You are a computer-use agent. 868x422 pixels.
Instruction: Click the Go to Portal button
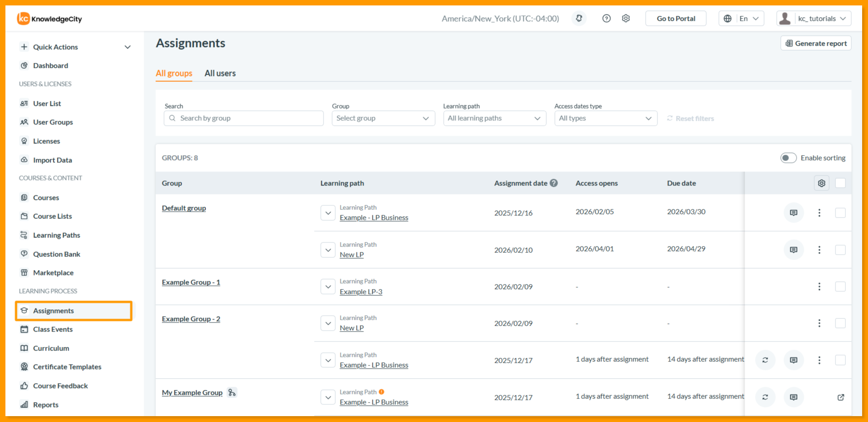[676, 19]
